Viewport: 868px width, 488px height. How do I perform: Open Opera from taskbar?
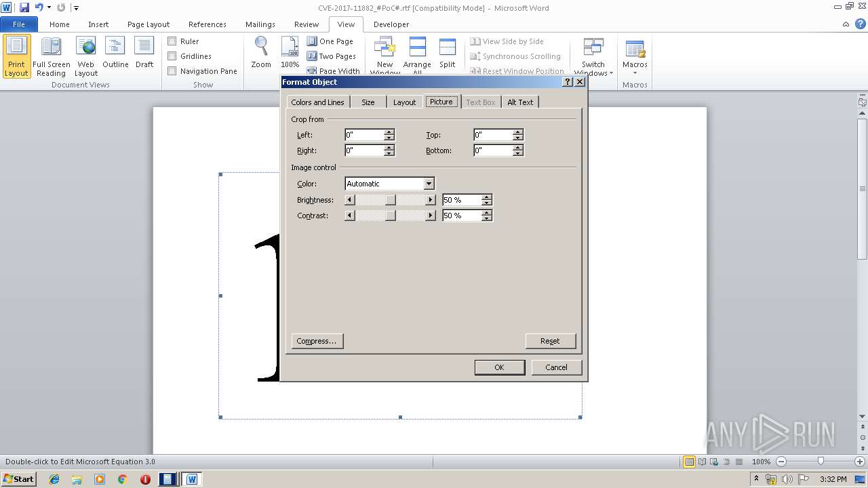[145, 479]
